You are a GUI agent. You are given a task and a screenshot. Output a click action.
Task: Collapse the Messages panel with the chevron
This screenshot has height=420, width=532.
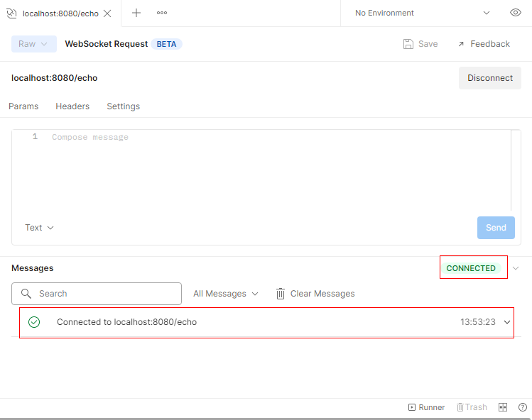pos(516,268)
